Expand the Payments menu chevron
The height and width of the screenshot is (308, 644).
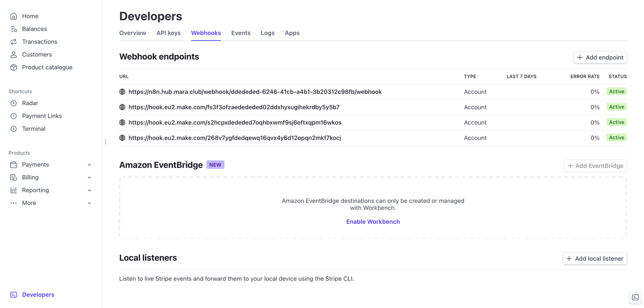(90, 165)
